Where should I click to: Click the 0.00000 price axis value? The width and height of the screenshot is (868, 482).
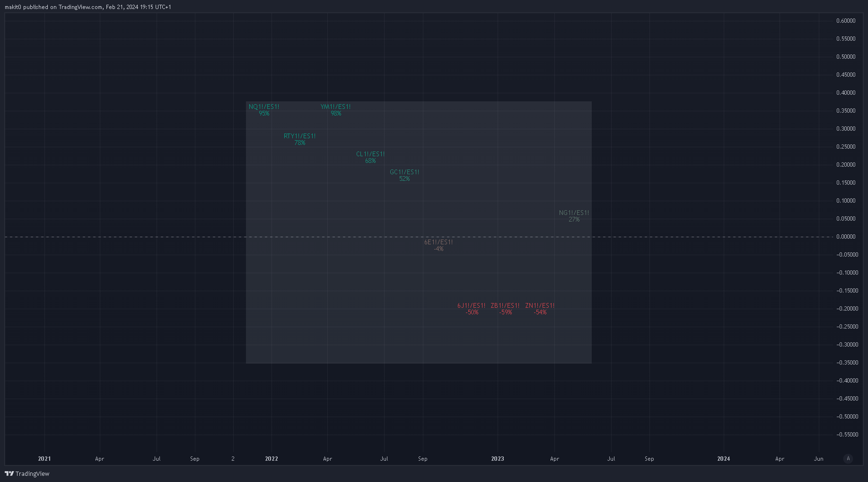(x=846, y=237)
